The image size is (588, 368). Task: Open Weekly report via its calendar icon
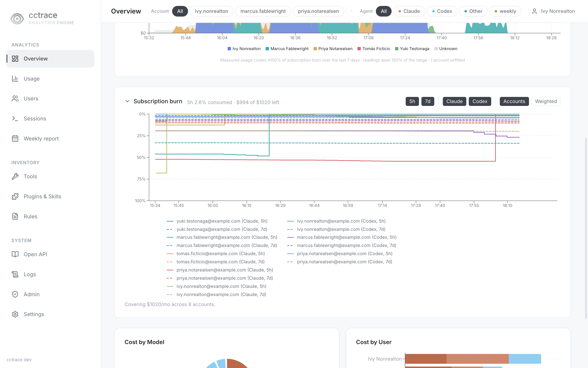(15, 138)
